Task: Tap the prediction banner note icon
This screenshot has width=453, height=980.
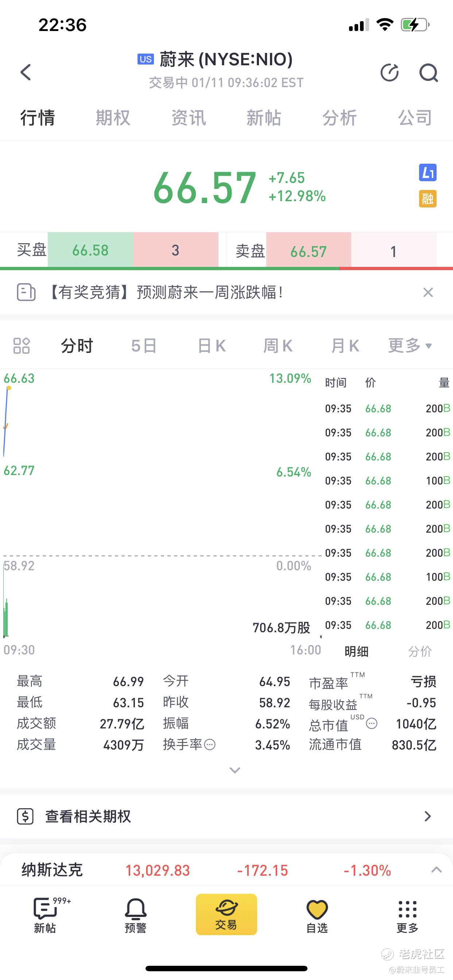Action: point(26,292)
